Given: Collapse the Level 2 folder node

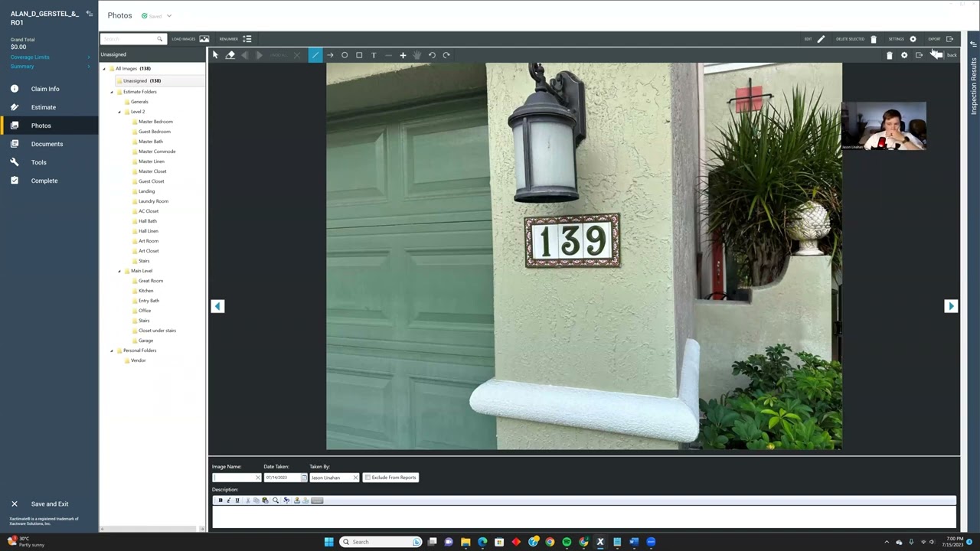Looking at the screenshot, I should pos(119,112).
